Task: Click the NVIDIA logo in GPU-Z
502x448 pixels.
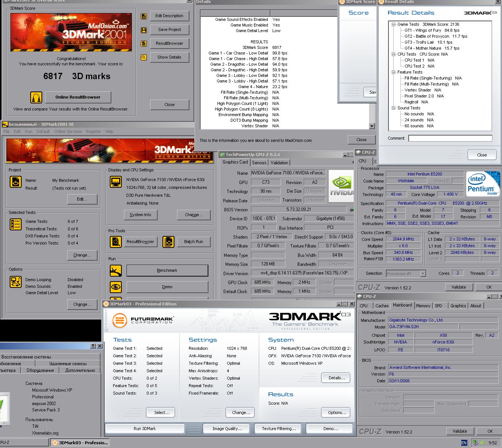Action: click(x=341, y=186)
